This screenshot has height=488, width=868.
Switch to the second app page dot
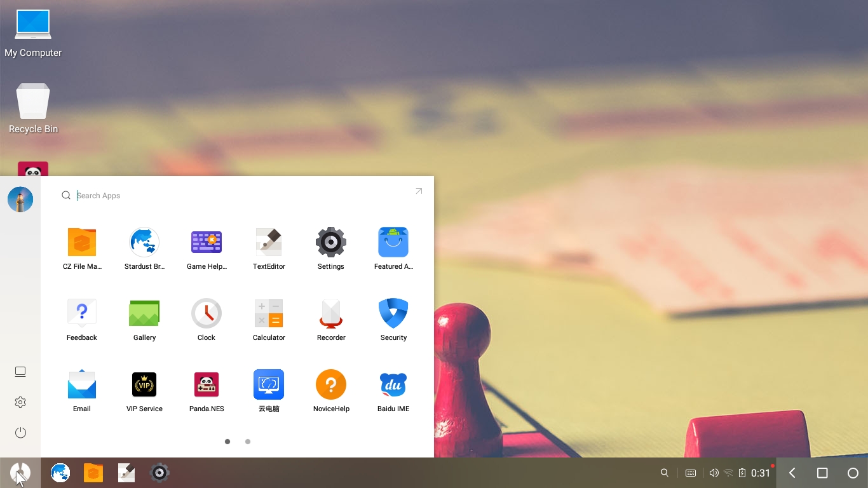coord(248,442)
